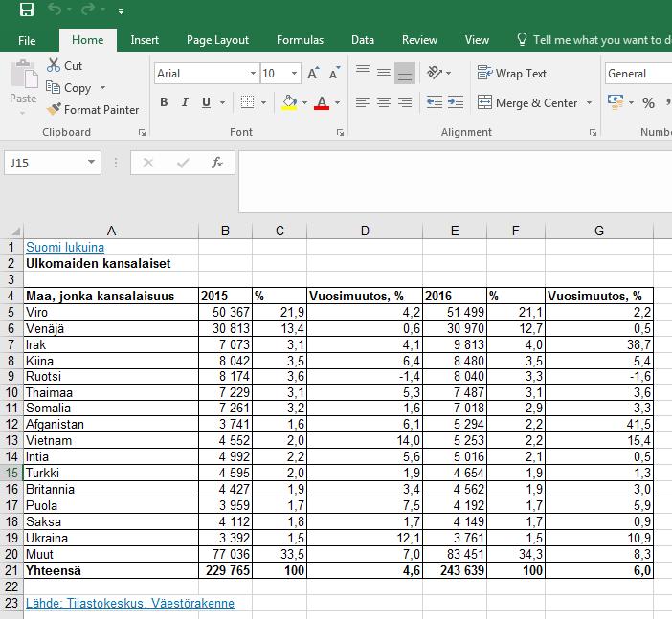The height and width of the screenshot is (619, 672).
Task: Click Increase Indent icon
Action: click(455, 102)
